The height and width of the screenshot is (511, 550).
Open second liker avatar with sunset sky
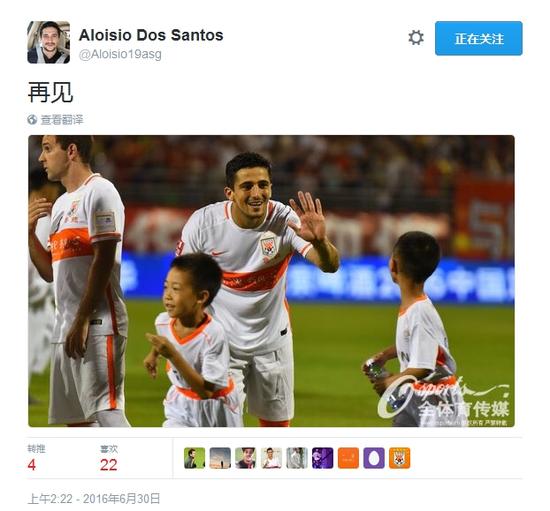coord(220,458)
